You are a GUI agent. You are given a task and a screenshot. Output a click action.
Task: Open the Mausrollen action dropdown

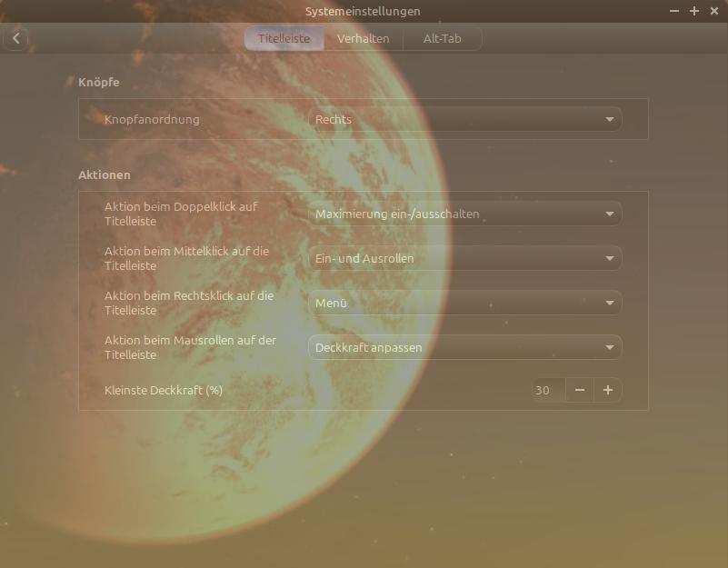click(x=464, y=346)
